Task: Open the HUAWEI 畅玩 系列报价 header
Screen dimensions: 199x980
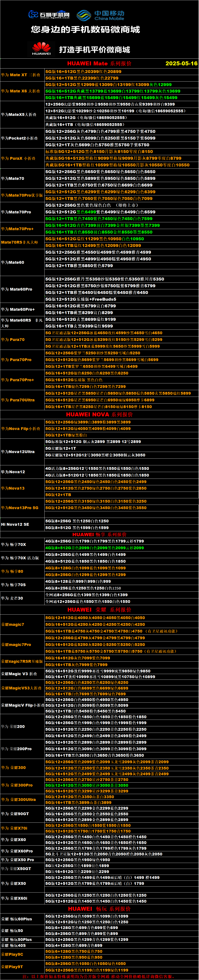Action: [99, 909]
